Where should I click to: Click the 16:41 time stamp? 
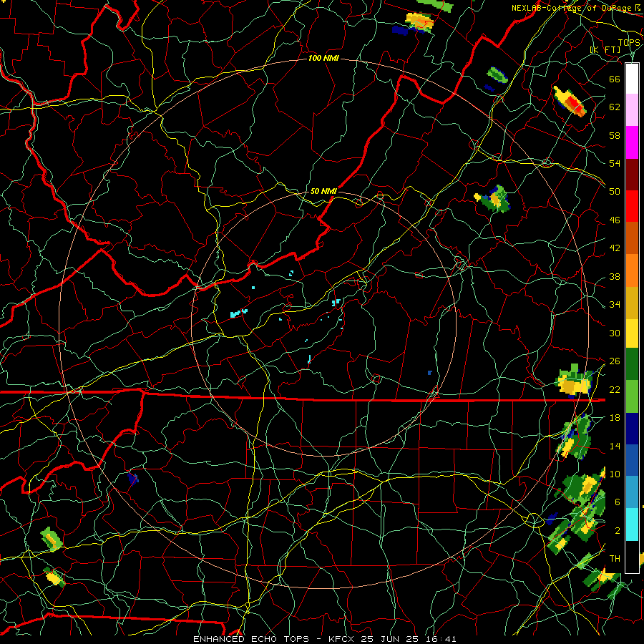440,639
